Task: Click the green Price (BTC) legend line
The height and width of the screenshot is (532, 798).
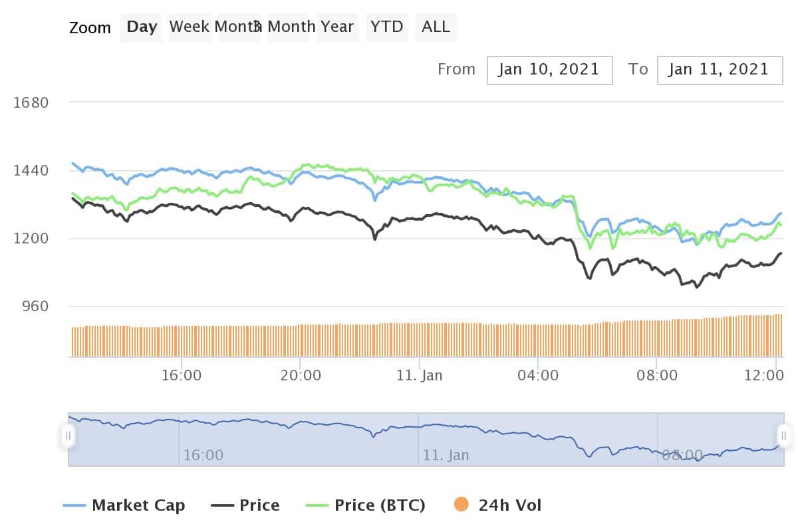Action: tap(317, 505)
